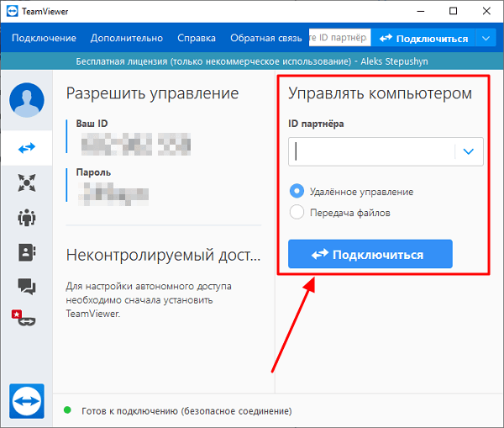Click the free license banner text

pos(252,61)
